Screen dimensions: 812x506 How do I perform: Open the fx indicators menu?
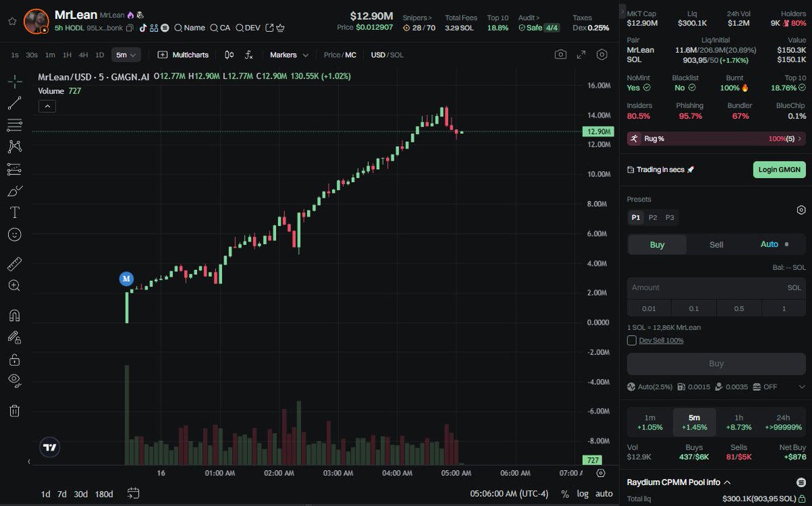[x=249, y=55]
